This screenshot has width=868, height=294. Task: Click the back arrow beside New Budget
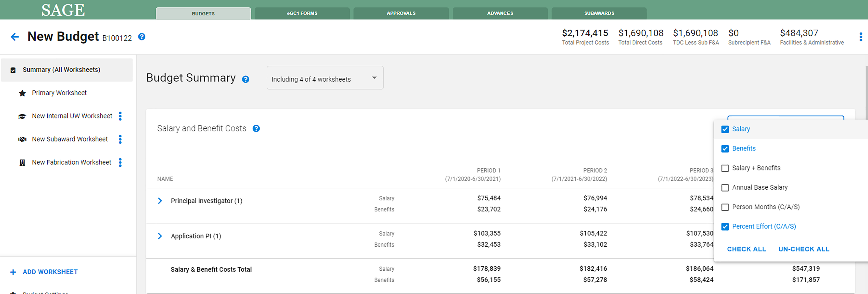coord(15,37)
